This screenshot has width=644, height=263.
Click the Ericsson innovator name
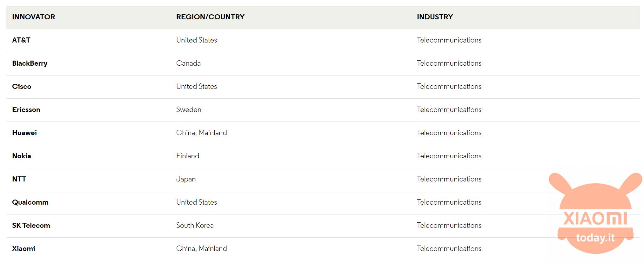(26, 110)
